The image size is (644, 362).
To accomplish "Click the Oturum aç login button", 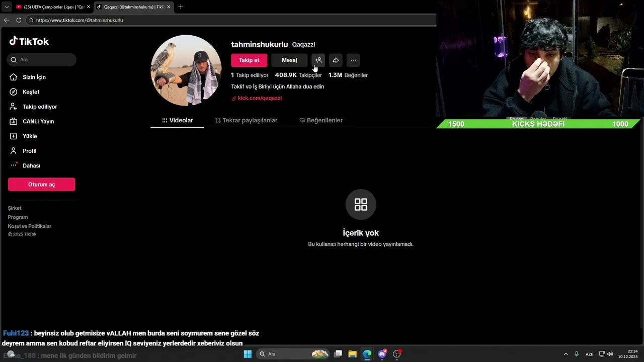I will coord(41,185).
